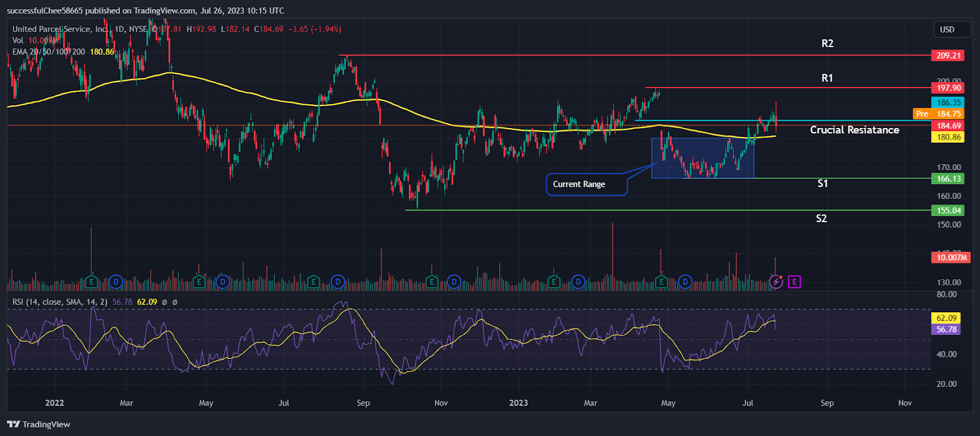Click the 2023 label on the time axis

pos(518,403)
